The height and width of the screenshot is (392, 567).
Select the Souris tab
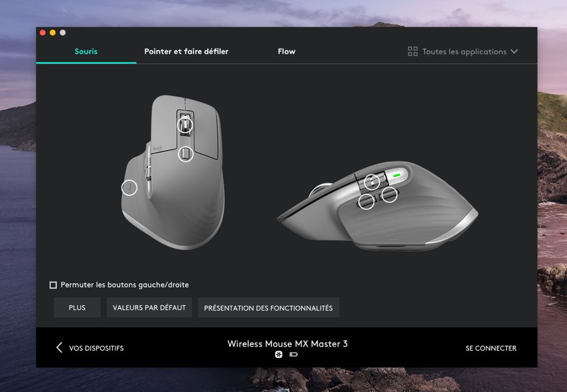click(86, 52)
